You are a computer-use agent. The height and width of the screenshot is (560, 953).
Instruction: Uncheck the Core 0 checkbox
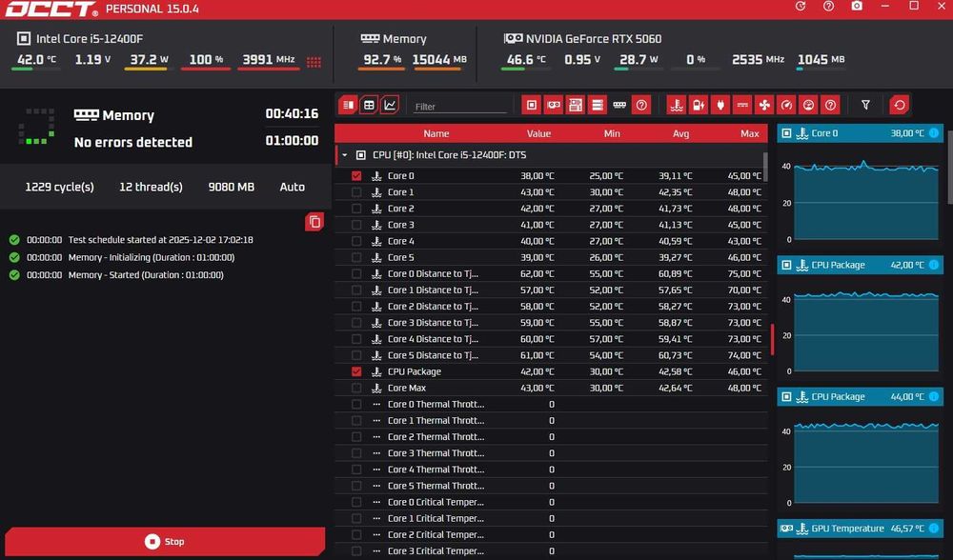pyautogui.click(x=356, y=175)
